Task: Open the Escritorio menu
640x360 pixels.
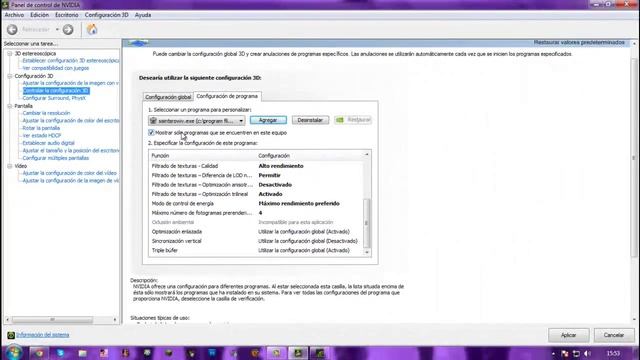Action: point(67,15)
